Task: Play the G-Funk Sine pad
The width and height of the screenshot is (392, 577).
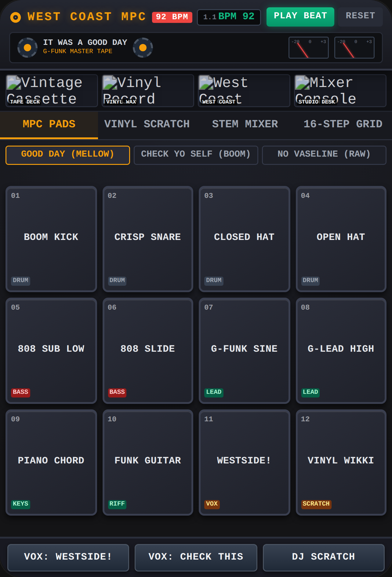Action: 244,351
